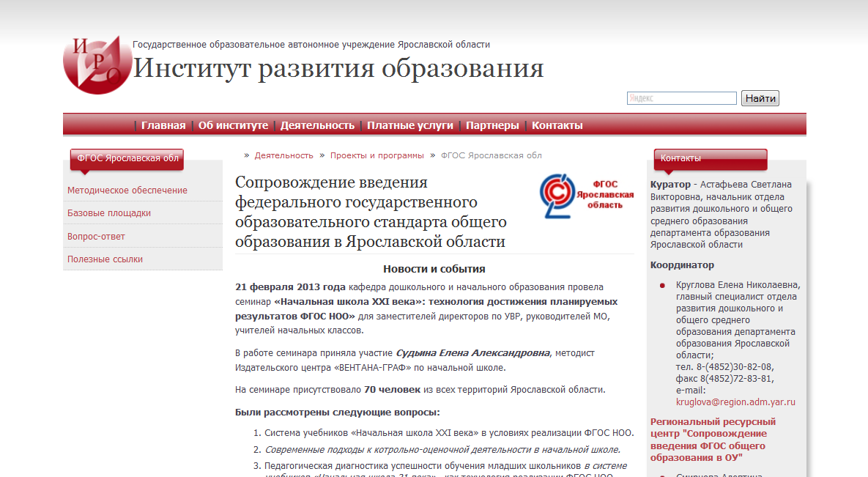This screenshot has width=868, height=477.
Task: Click the Проекты и программы breadcrumb link
Action: point(377,155)
